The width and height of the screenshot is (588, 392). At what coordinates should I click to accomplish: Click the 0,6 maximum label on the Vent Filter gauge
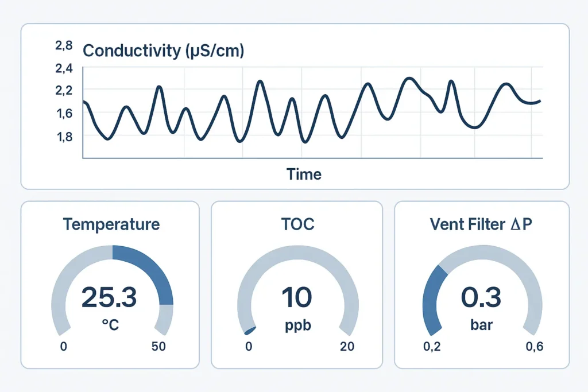coord(535,347)
